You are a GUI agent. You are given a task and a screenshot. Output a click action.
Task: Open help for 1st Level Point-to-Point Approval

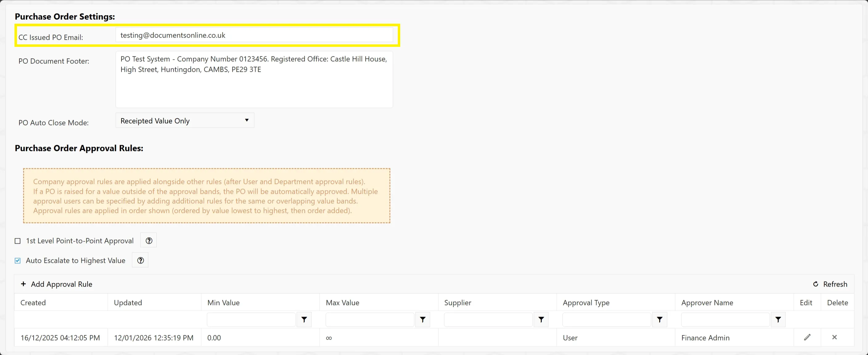point(149,240)
